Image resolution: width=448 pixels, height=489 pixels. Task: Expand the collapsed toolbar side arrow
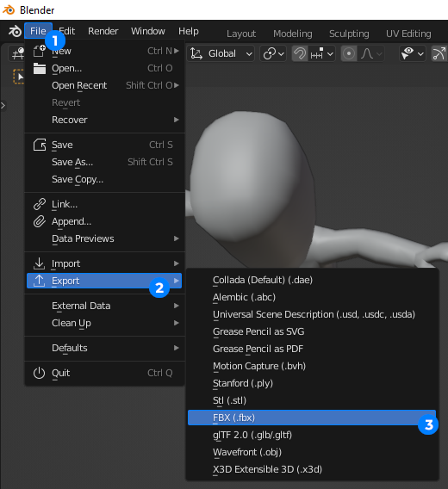point(3,106)
